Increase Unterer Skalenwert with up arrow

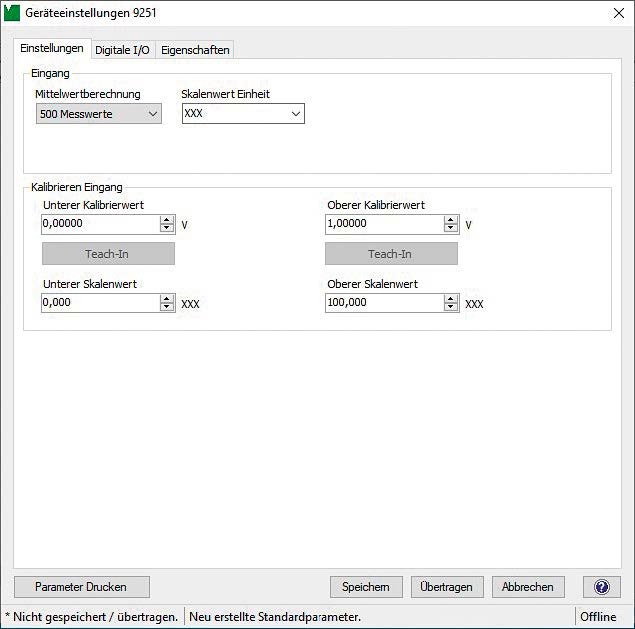[x=167, y=298]
